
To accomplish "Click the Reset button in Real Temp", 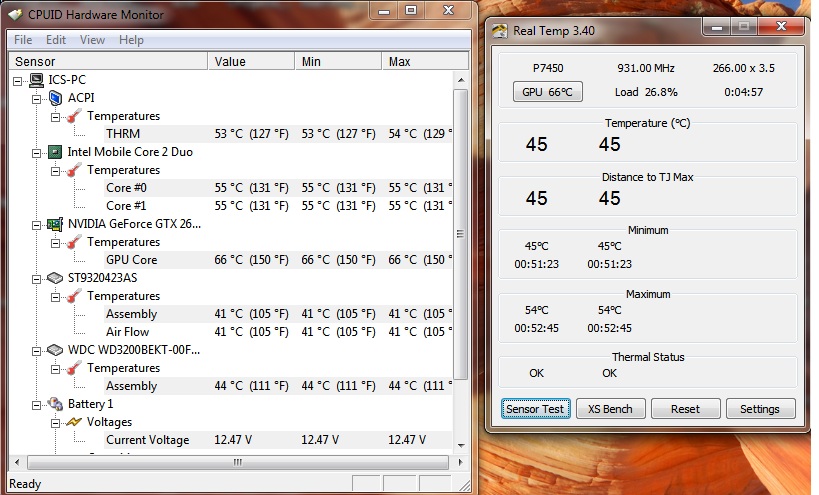I will pyautogui.click(x=685, y=409).
